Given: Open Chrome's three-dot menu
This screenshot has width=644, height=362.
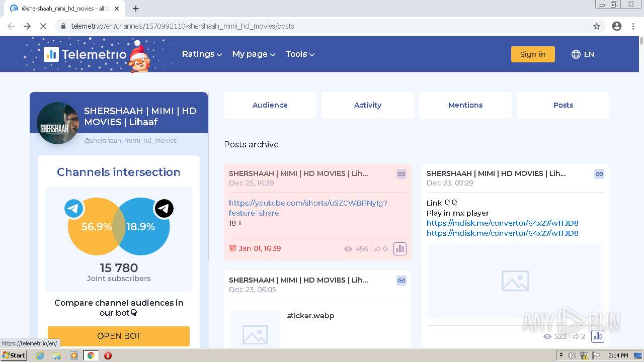Looking at the screenshot, I should click(x=633, y=26).
